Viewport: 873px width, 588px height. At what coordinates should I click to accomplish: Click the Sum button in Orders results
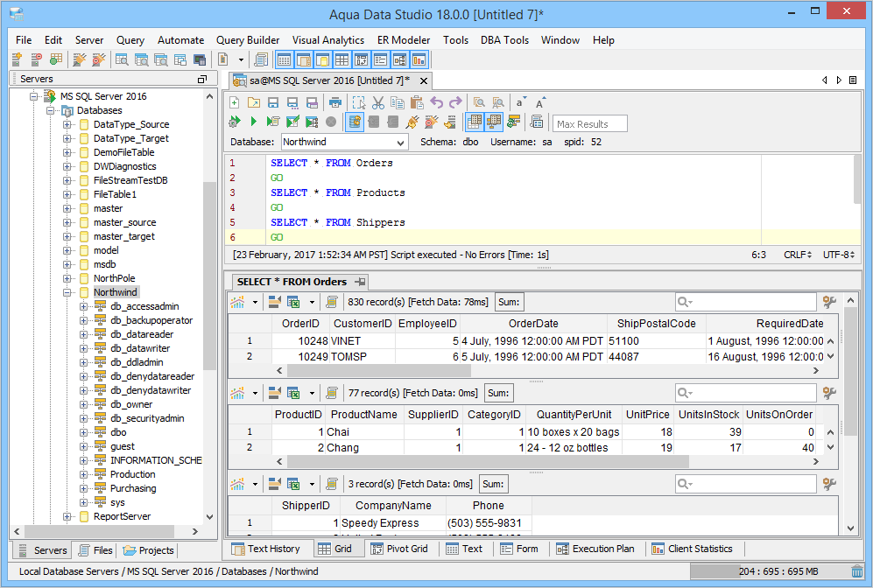(x=509, y=302)
